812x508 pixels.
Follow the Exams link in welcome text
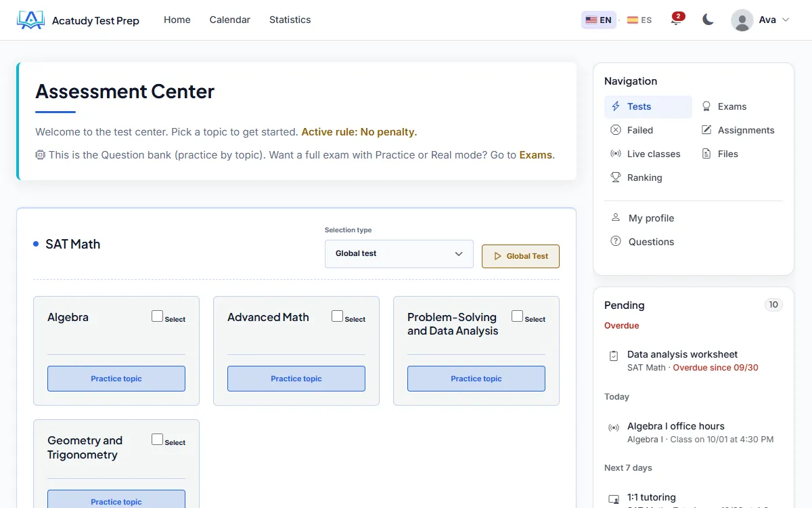click(x=536, y=155)
